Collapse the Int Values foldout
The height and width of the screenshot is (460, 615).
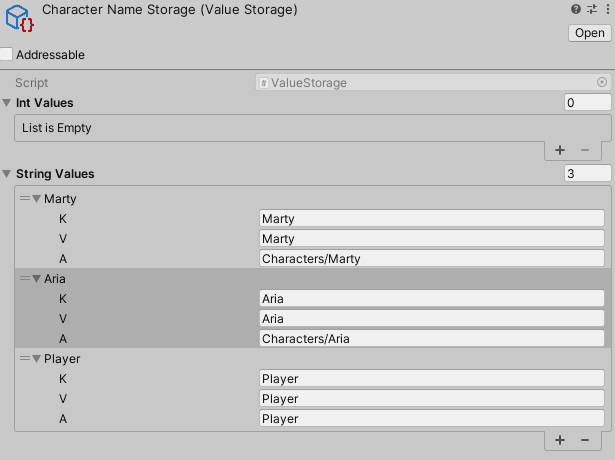(x=8, y=103)
